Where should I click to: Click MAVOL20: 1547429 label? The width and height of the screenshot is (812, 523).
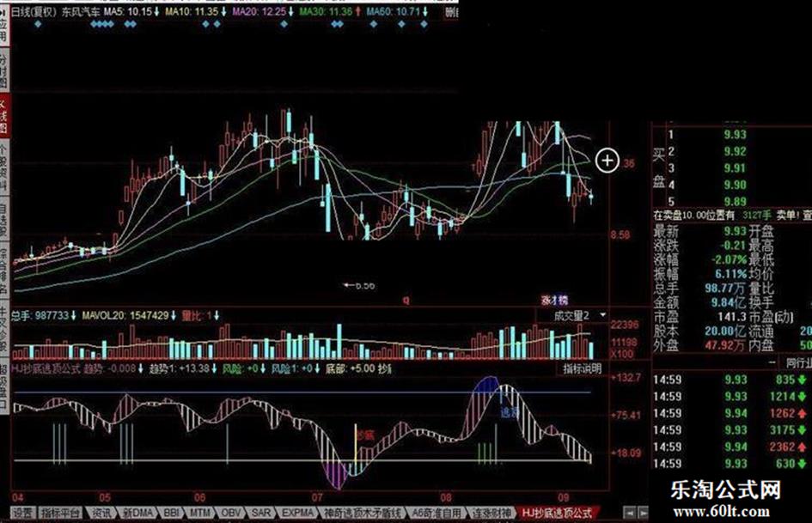pyautogui.click(x=125, y=315)
